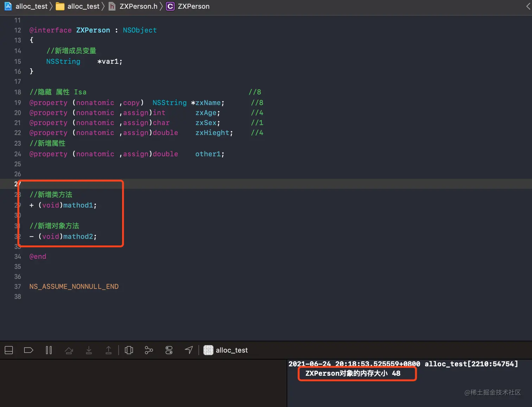Click the //新增类方法 comment
This screenshot has height=407, width=532.
(51, 195)
